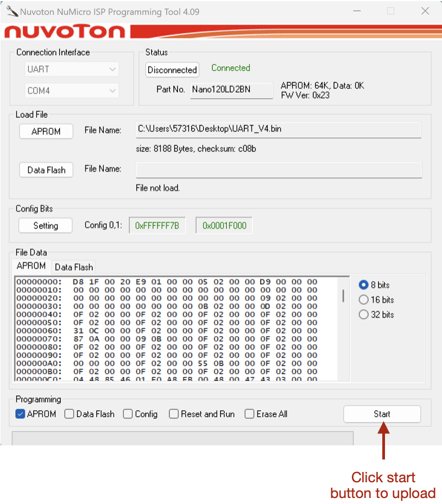
Task: Open the APROM file load button
Action: pyautogui.click(x=46, y=131)
